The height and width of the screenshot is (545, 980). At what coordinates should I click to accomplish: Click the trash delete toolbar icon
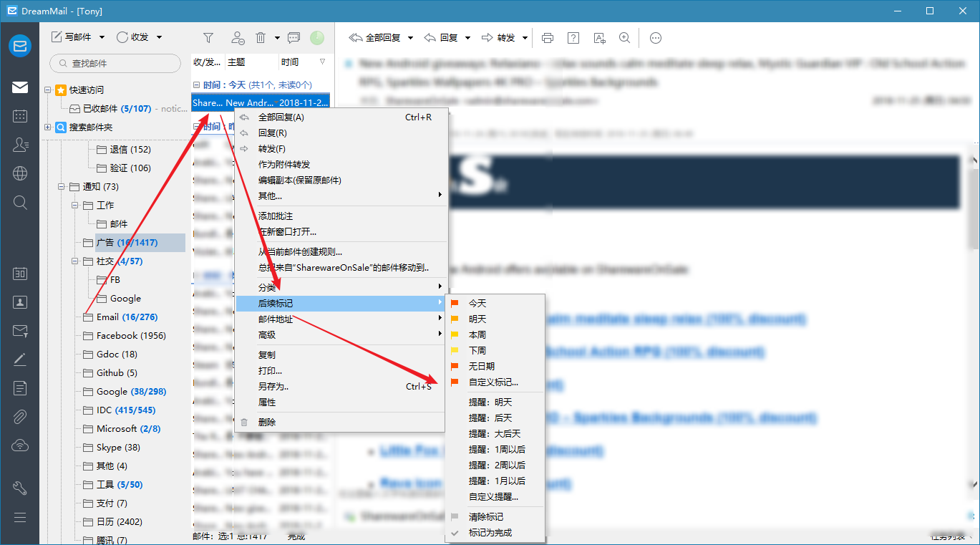click(x=261, y=37)
